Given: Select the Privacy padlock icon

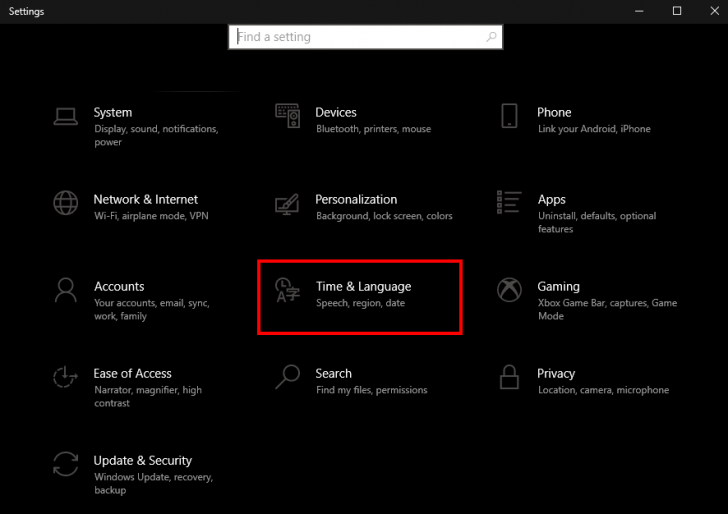Looking at the screenshot, I should tap(509, 377).
